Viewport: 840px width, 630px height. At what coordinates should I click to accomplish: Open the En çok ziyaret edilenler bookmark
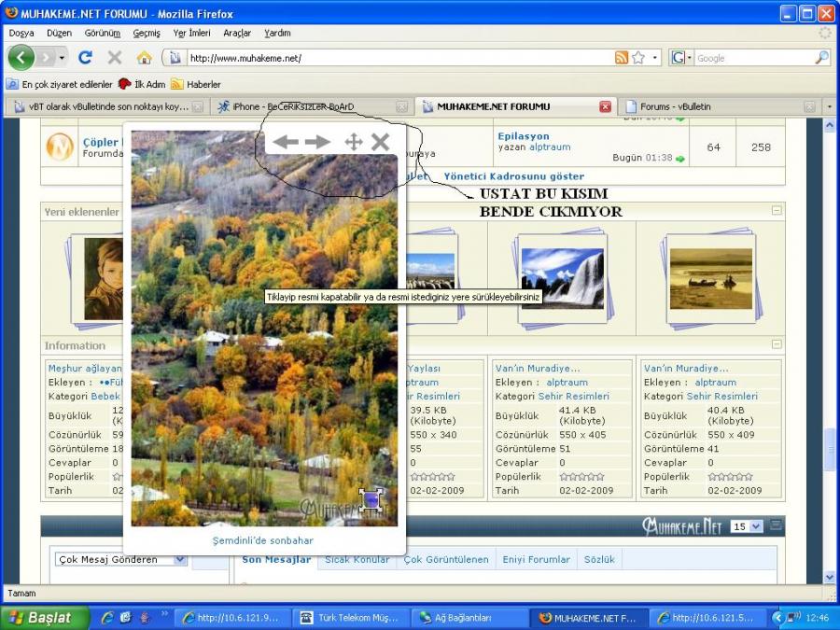(x=60, y=84)
